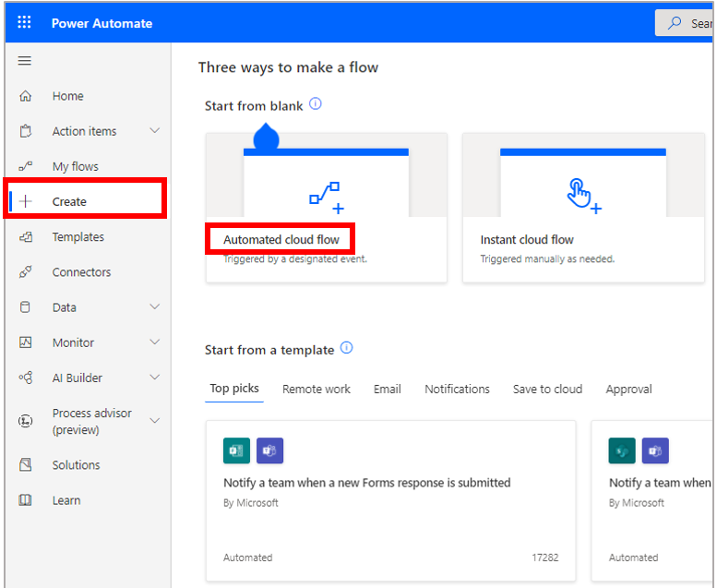Click SharePoint icon on second template card
Viewport: 717px width, 588px height.
622,450
